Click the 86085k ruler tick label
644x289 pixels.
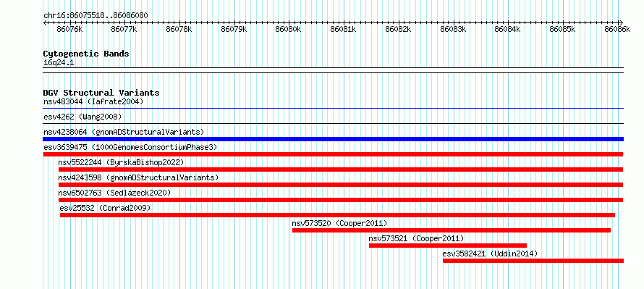coord(563,29)
